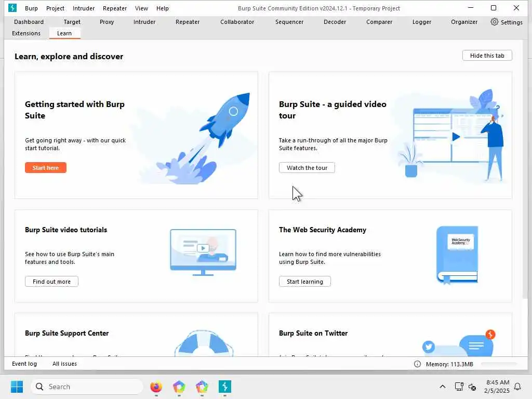Click the Start learning button

click(x=304, y=282)
